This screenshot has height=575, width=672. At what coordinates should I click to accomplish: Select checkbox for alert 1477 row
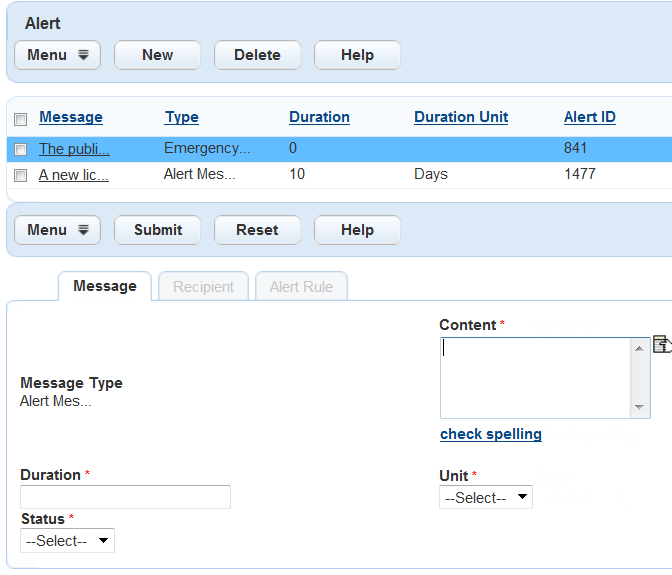(x=20, y=175)
